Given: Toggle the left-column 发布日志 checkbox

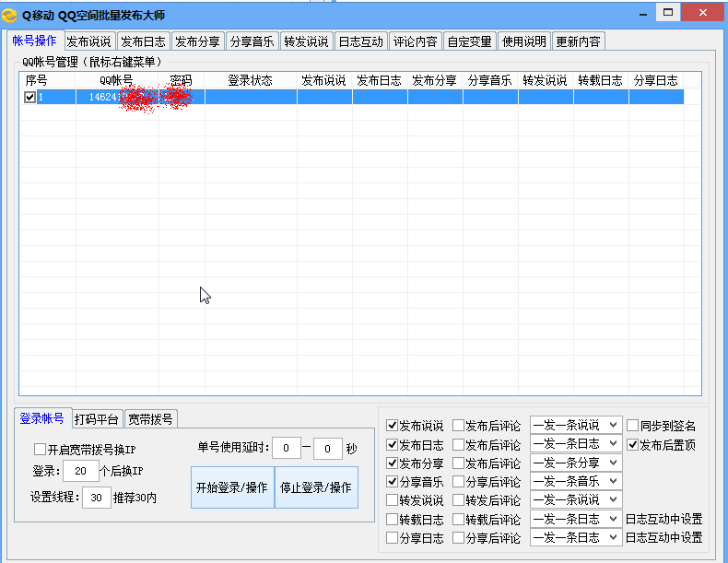Looking at the screenshot, I should point(392,445).
